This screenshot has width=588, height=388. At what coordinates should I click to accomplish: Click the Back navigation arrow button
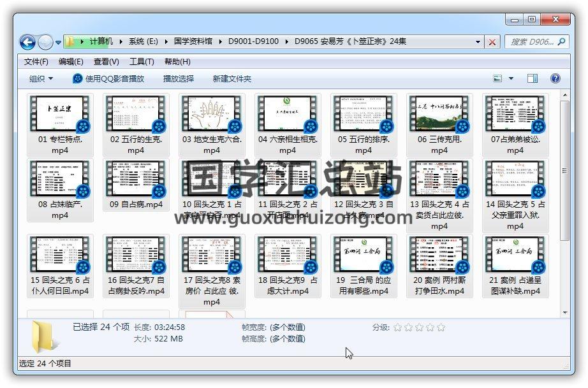pyautogui.click(x=27, y=43)
